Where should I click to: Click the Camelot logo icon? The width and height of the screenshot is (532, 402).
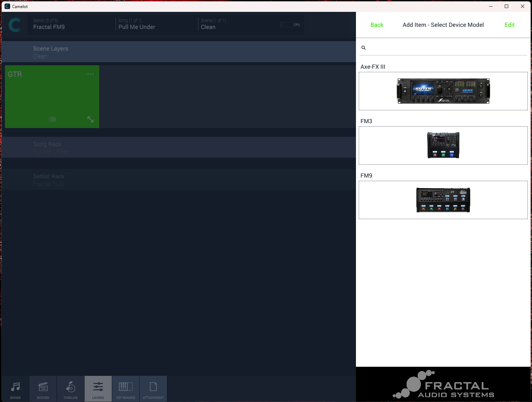(15, 25)
